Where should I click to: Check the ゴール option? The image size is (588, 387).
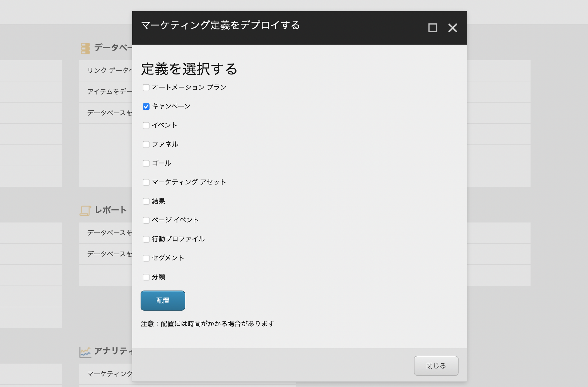click(x=146, y=163)
